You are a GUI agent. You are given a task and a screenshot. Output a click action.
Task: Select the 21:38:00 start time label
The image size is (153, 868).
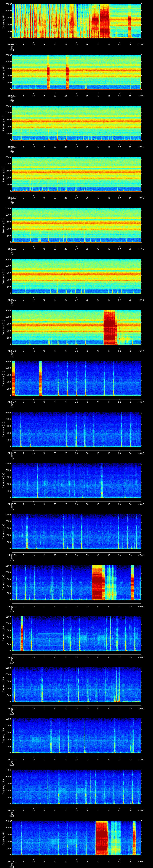coord(12,147)
